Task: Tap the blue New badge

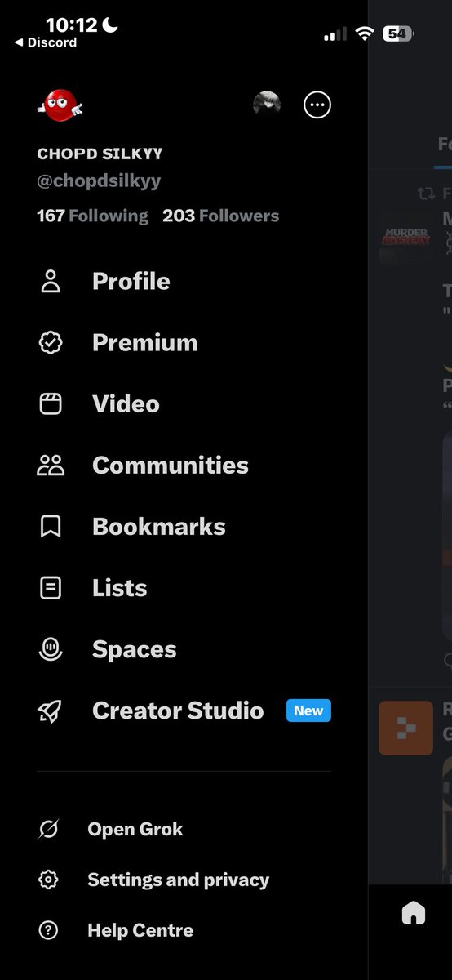Action: coord(308,710)
